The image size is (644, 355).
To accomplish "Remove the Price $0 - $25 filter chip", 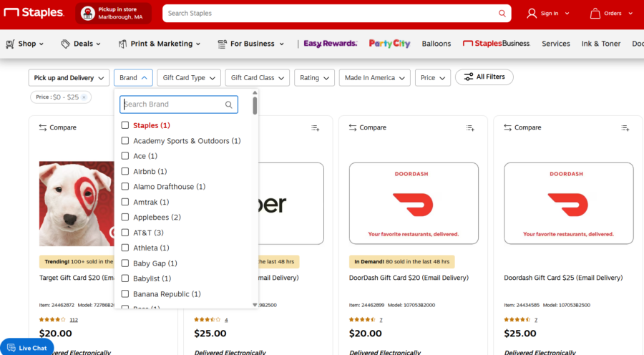I will pyautogui.click(x=84, y=97).
